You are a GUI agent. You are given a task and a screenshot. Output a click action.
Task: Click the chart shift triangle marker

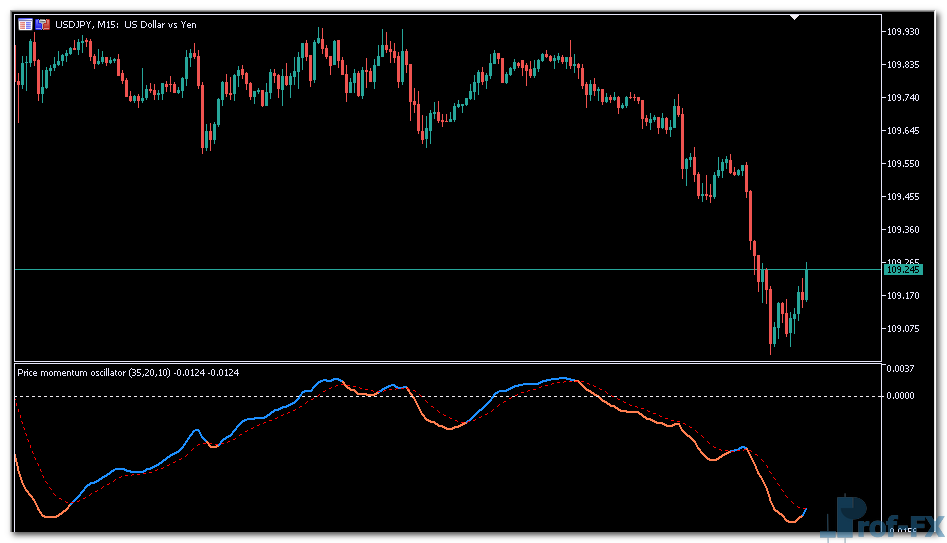(794, 17)
